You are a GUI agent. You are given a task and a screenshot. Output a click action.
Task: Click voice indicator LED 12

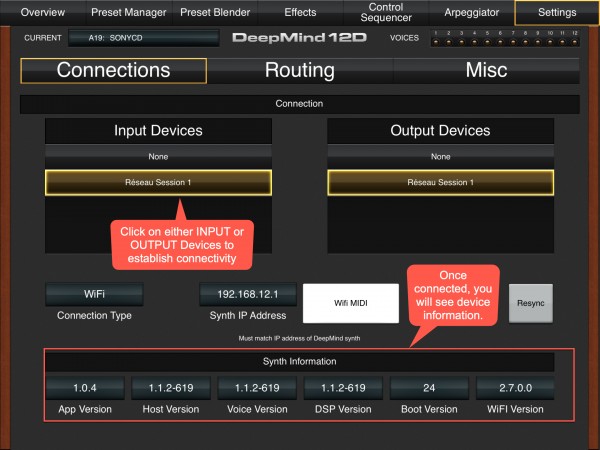pyautogui.click(x=575, y=42)
